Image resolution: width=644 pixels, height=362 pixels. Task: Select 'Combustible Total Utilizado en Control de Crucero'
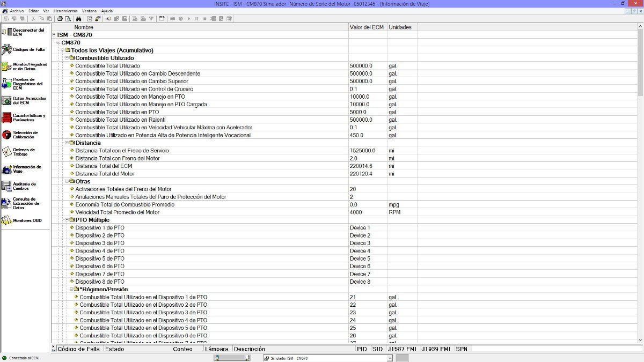click(x=134, y=89)
